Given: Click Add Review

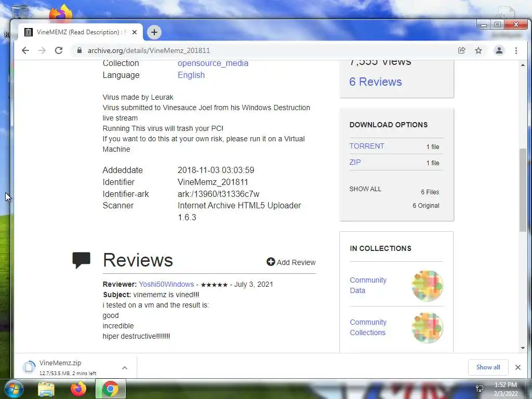Looking at the screenshot, I should 291,262.
